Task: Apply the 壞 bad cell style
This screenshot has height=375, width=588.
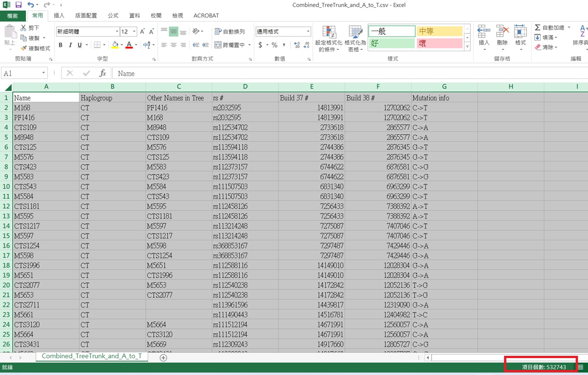Action: click(439, 43)
